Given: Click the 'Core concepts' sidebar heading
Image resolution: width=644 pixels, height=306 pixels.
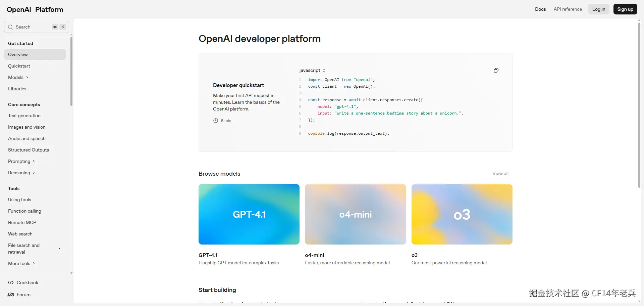Looking at the screenshot, I should (x=24, y=104).
